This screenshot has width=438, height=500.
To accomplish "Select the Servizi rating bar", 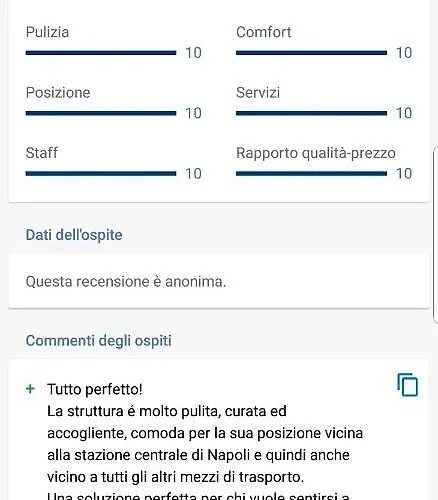I will point(311,113).
